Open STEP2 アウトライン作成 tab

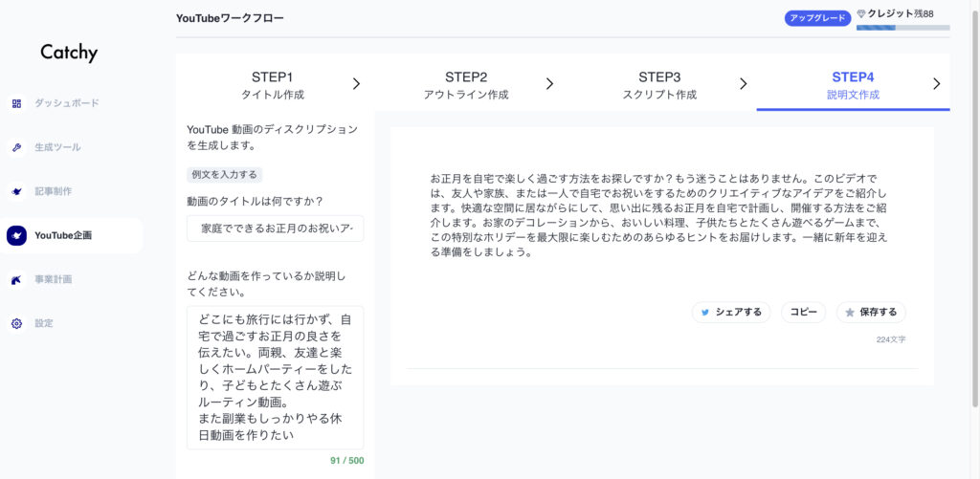pyautogui.click(x=466, y=84)
